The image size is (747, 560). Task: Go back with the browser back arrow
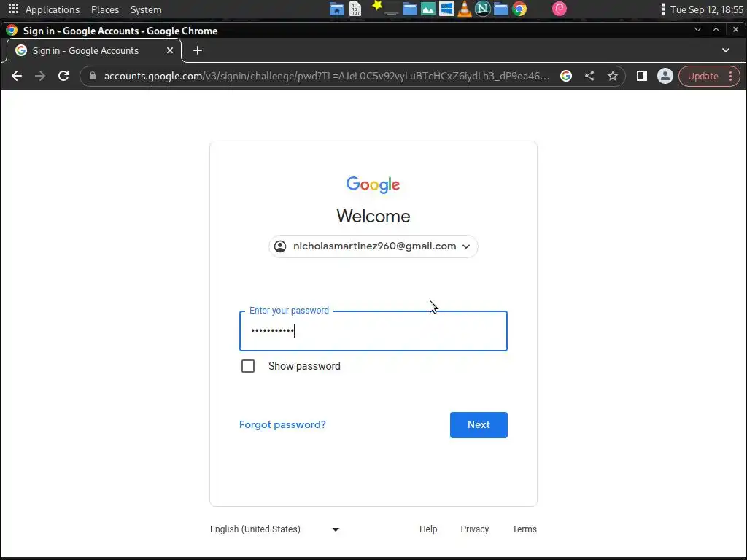click(x=17, y=76)
